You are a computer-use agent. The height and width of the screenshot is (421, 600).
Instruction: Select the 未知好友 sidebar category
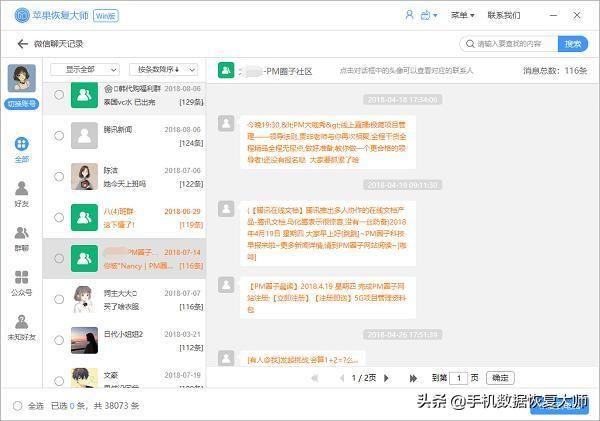tap(21, 328)
